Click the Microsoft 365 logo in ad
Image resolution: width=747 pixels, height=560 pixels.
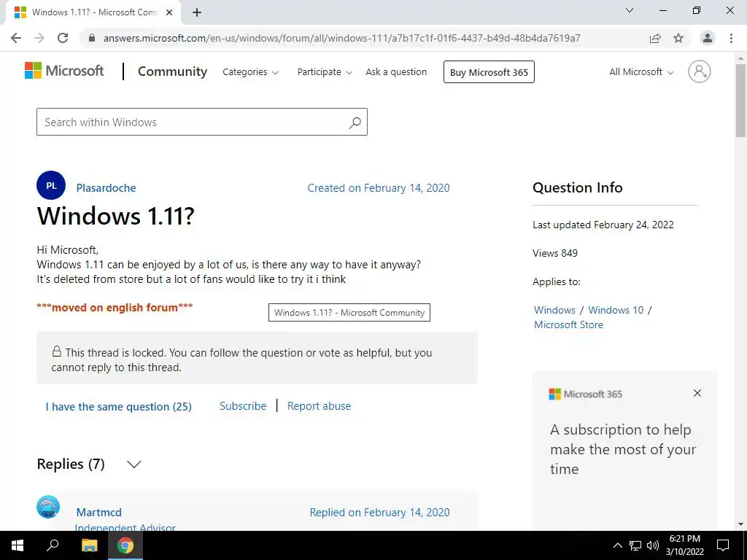coord(586,394)
